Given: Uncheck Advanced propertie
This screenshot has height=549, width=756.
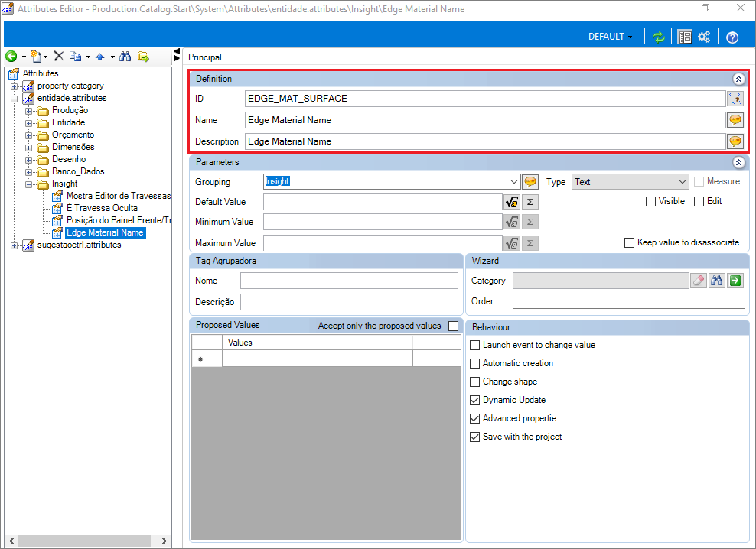Looking at the screenshot, I should click(475, 418).
